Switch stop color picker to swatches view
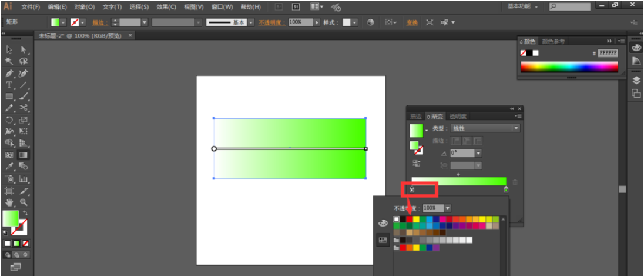 (383, 240)
